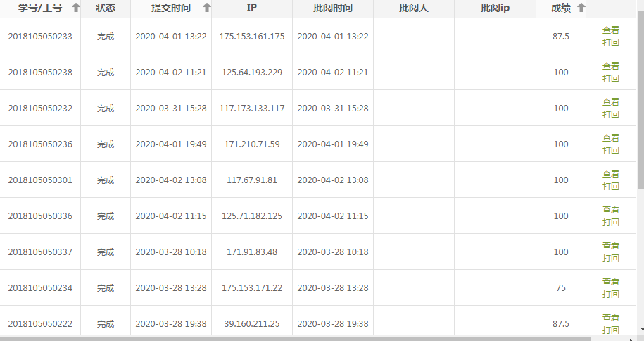644x341 pixels.
Task: Click the 批阅人 column header
Action: [x=413, y=8]
